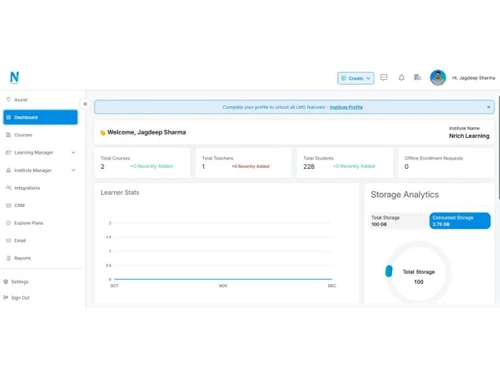500x375 pixels.
Task: Open CRM in the sidebar
Action: pyautogui.click(x=40, y=205)
